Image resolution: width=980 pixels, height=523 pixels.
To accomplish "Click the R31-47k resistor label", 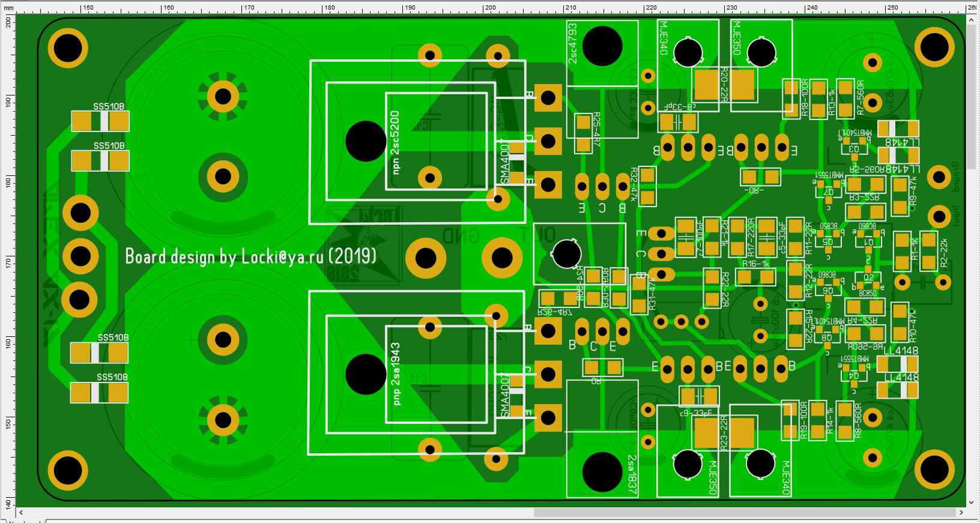I will (x=652, y=294).
